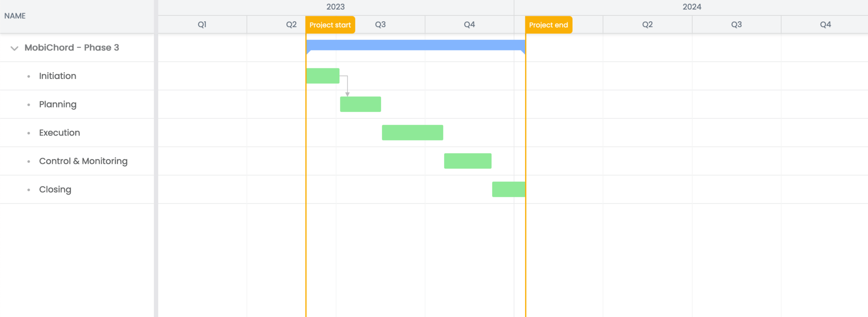Select the Planning task name
868x317 pixels.
pyautogui.click(x=58, y=104)
